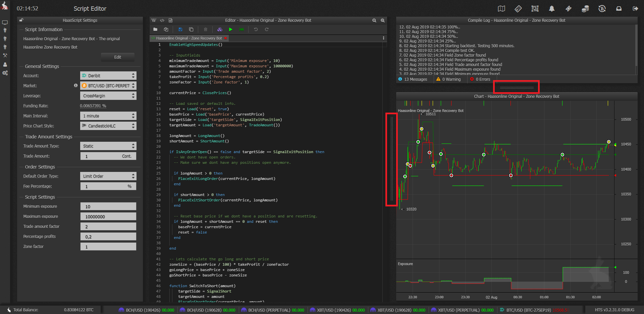Click the logout arrow icon
Viewport: 644px width, 314px height.
635,9
